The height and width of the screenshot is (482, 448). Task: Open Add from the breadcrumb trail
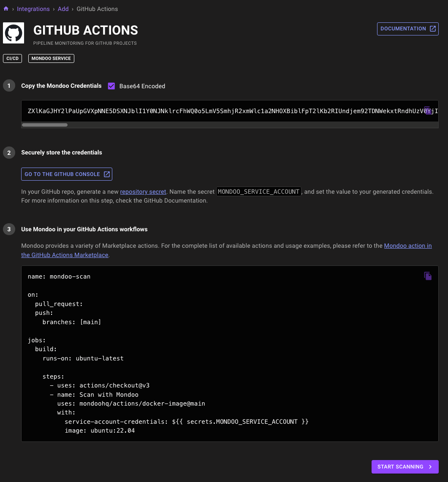[63, 8]
